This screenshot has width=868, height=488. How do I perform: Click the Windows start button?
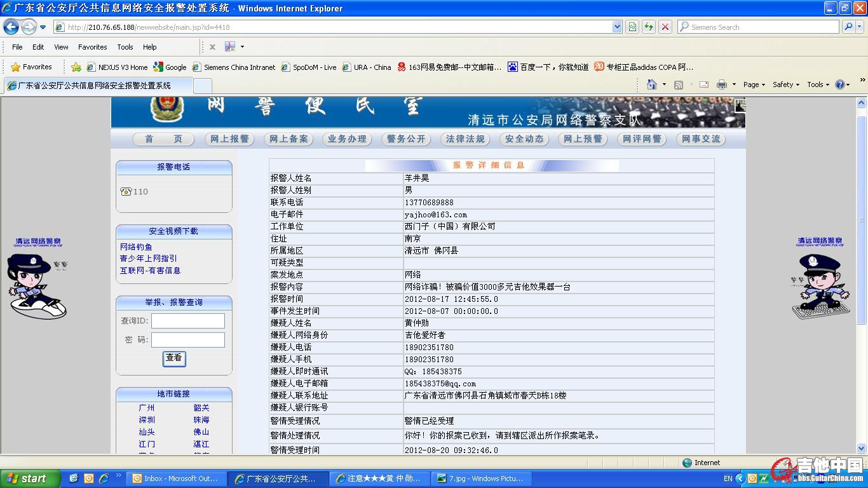coord(30,478)
